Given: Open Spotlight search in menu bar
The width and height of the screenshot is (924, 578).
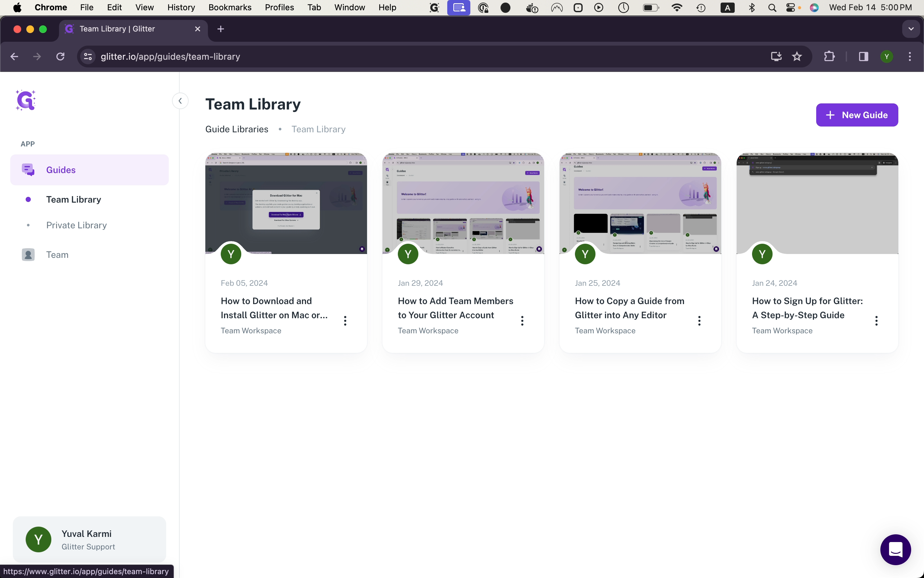Looking at the screenshot, I should click(x=772, y=7).
